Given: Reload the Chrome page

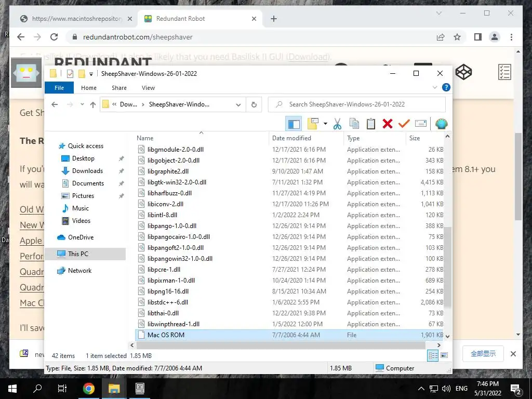Looking at the screenshot, I should pos(54,37).
